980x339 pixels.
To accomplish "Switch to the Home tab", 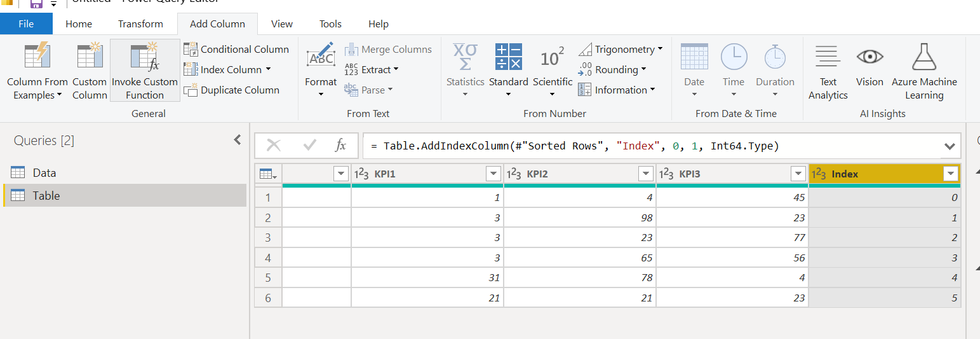I will 79,24.
